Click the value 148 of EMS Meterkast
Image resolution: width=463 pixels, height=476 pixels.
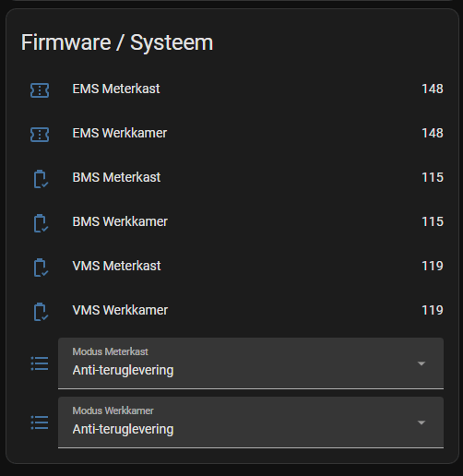point(433,89)
